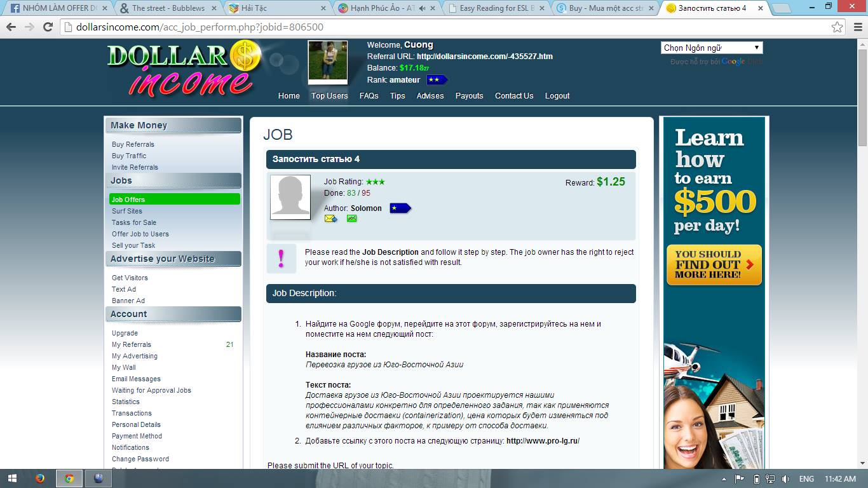Open Advises in the site menu
Viewport: 868px width, 488px height.
point(430,96)
